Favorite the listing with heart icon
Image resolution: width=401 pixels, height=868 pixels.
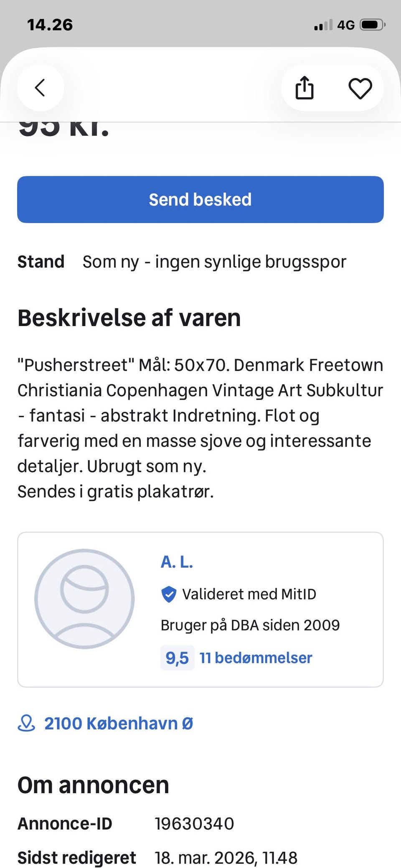360,88
